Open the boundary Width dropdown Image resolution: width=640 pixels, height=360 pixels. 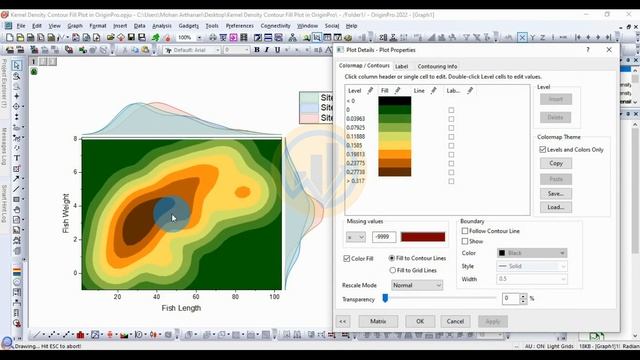tap(532, 279)
